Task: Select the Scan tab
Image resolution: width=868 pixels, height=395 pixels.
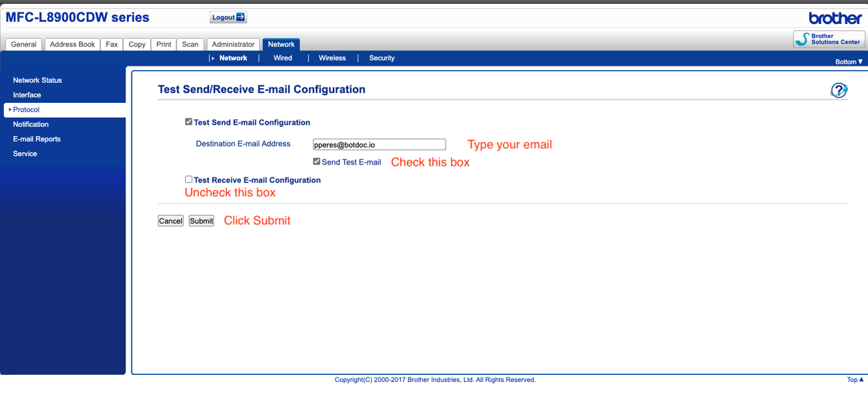Action: (x=190, y=45)
